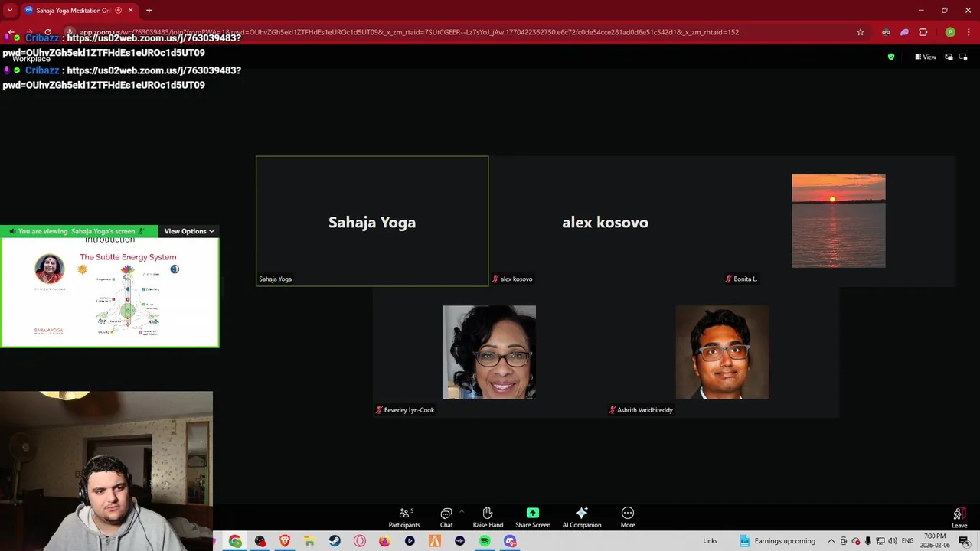
Task: Open Spotify from the taskbar
Action: [485, 541]
